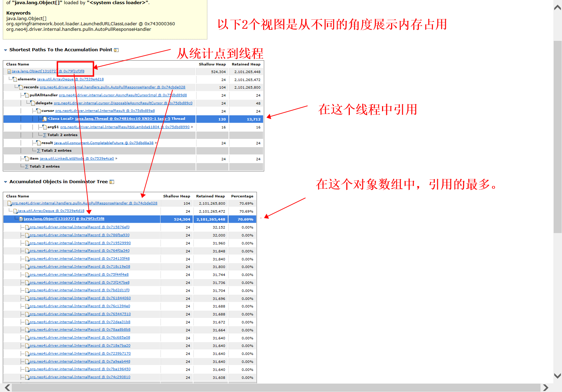
Task: Click the vertical scrollbar thumb
Action: (557, 137)
